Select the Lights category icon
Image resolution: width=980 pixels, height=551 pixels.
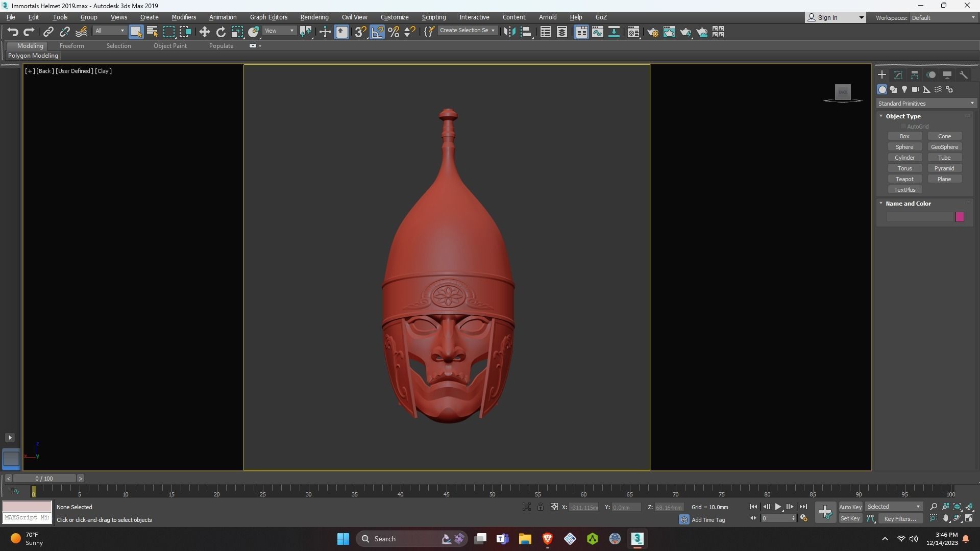pyautogui.click(x=904, y=89)
